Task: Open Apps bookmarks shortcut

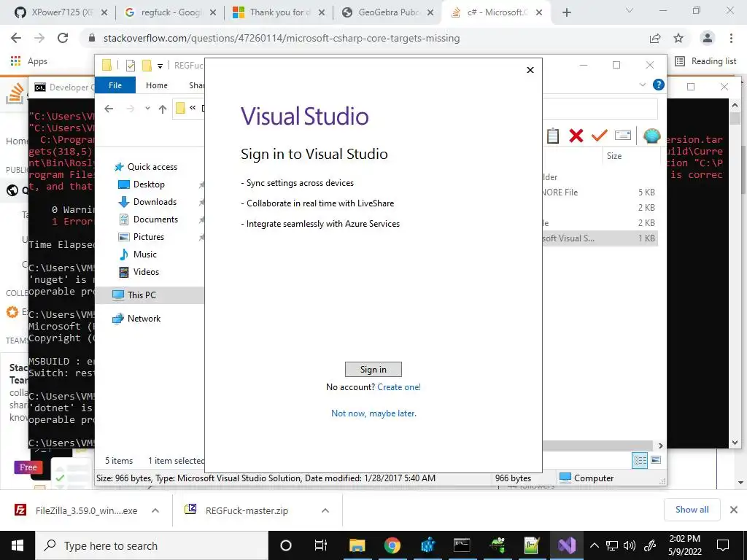Action: tap(28, 61)
